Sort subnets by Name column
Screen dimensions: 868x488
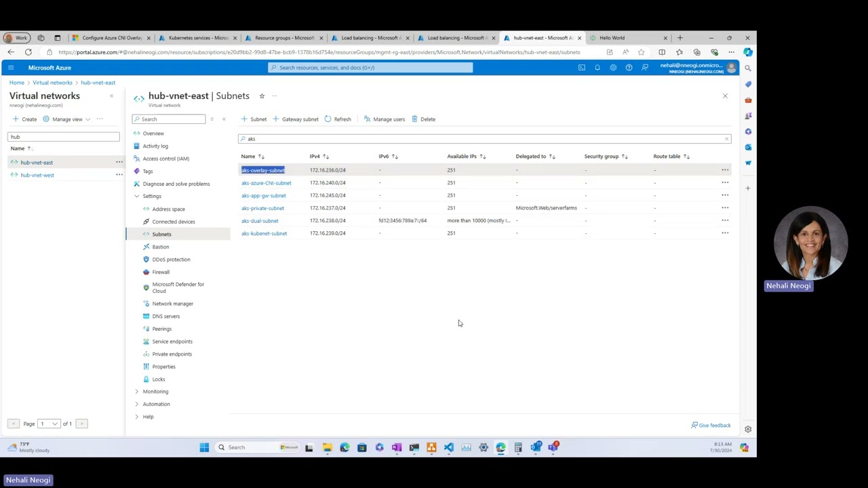pyautogui.click(x=252, y=157)
